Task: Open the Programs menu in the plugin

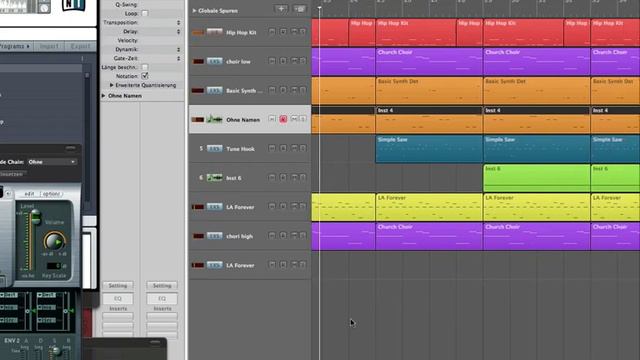Action: click(x=15, y=46)
